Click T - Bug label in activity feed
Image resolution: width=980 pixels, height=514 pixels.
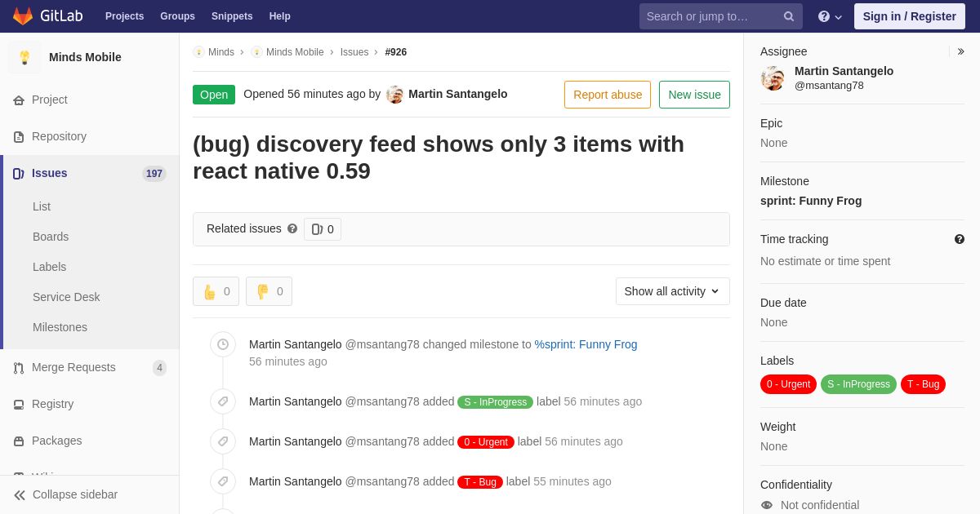point(480,482)
